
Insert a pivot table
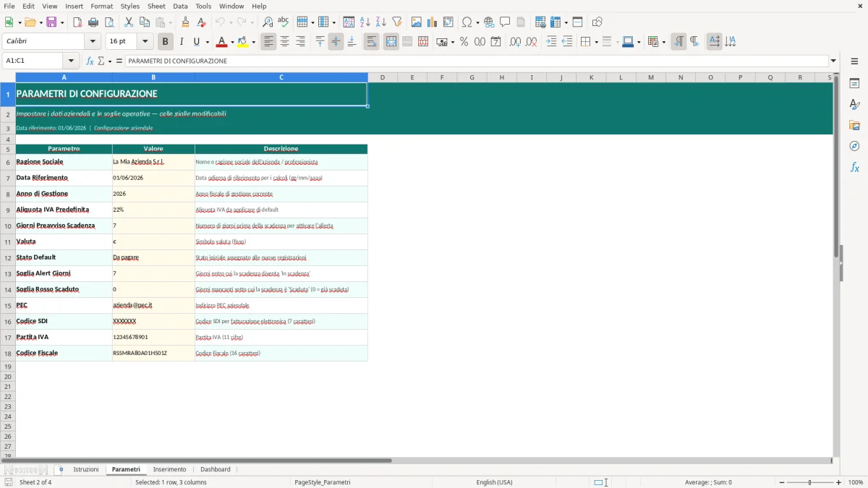pyautogui.click(x=448, y=22)
